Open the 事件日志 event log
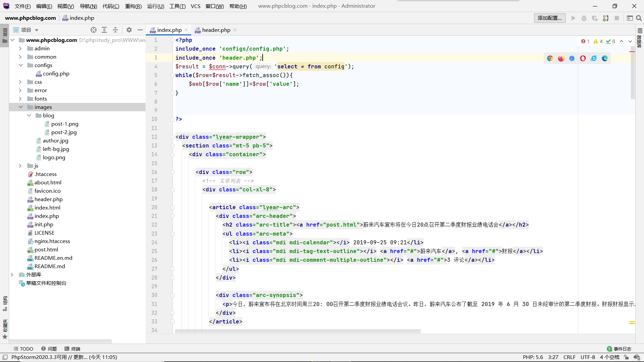The image size is (644, 362). 619,349
